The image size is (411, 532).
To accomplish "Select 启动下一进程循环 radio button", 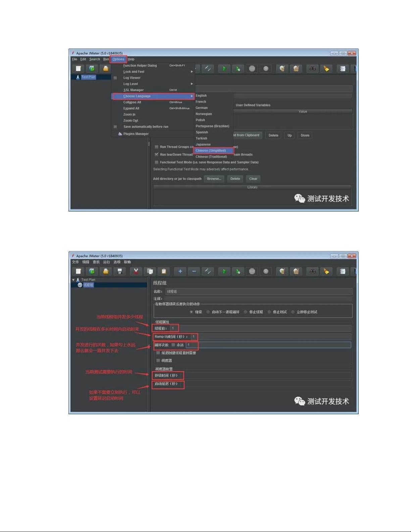I will pyautogui.click(x=208, y=312).
